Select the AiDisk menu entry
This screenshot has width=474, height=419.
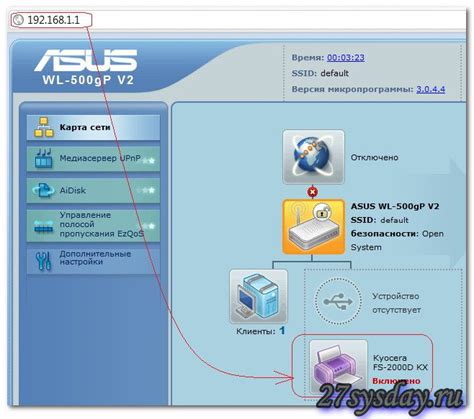[x=93, y=190]
